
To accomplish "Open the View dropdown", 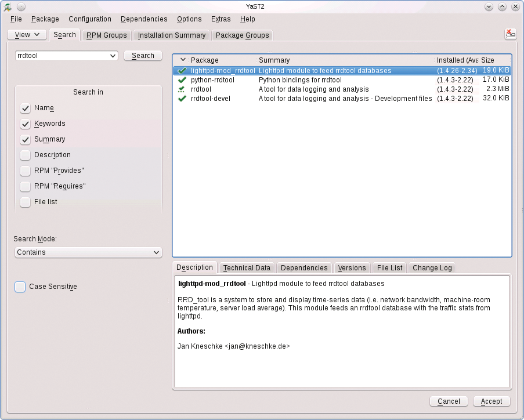I will click(x=26, y=35).
